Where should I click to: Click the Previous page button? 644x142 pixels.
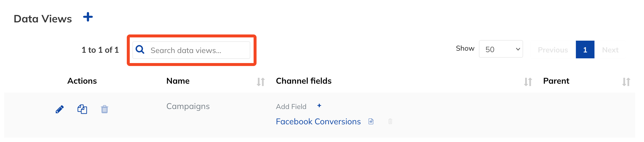(x=553, y=50)
